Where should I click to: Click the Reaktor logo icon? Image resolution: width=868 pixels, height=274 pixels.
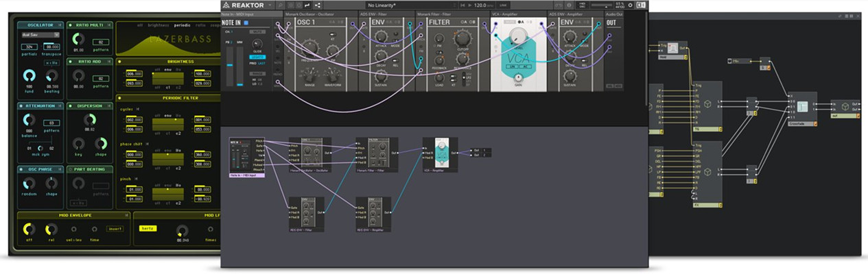point(226,5)
